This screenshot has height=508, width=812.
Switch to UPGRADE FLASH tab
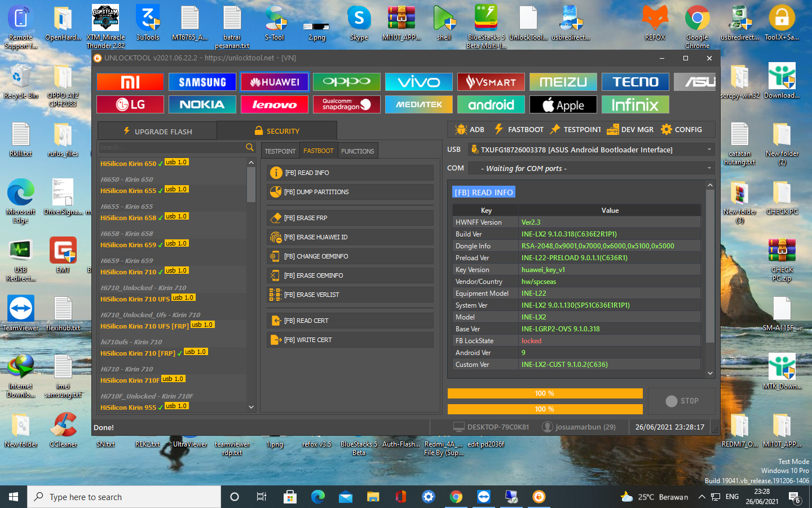(157, 131)
